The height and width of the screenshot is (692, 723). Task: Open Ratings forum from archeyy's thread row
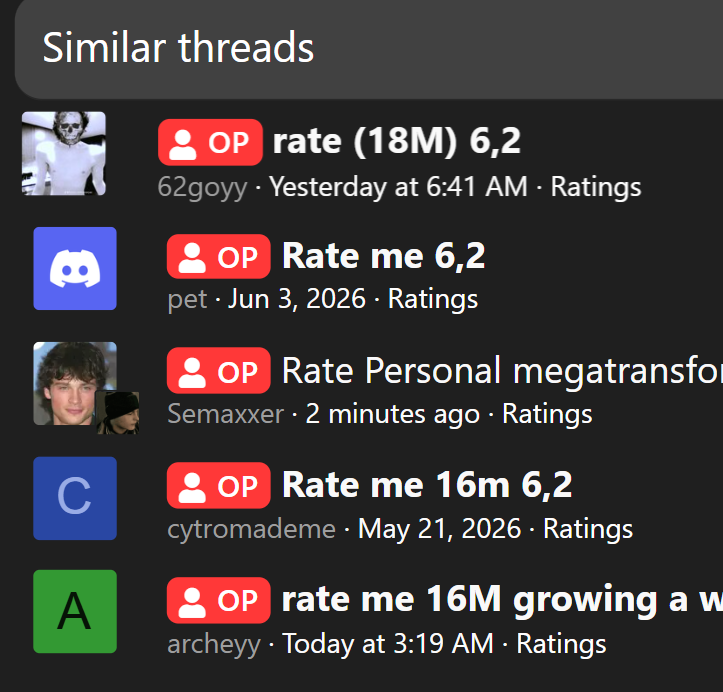[x=561, y=644]
